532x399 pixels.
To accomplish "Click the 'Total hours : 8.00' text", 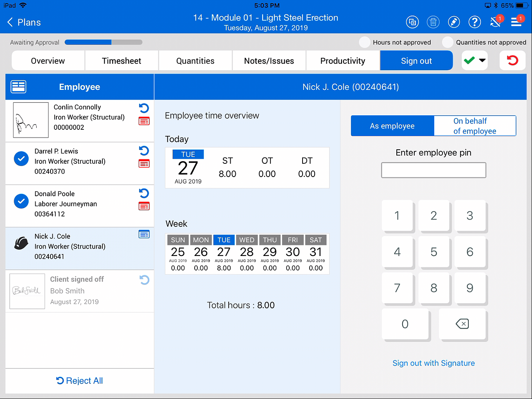I will pyautogui.click(x=241, y=305).
